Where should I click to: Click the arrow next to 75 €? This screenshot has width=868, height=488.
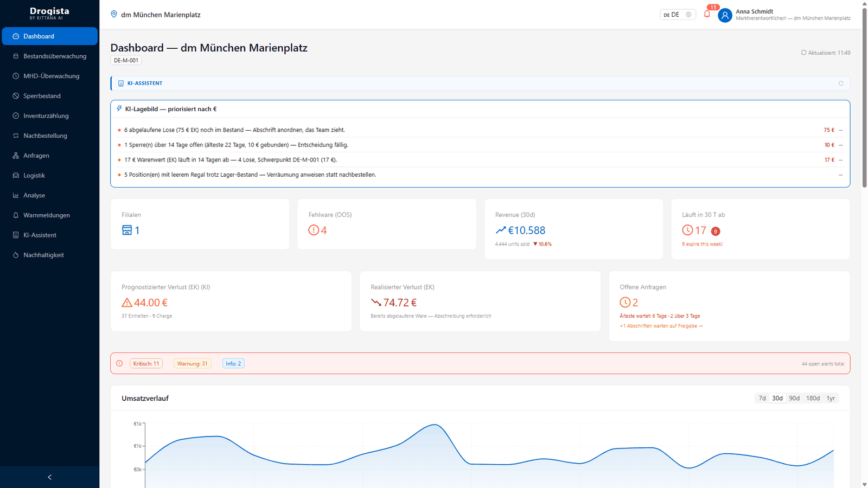[840, 130]
